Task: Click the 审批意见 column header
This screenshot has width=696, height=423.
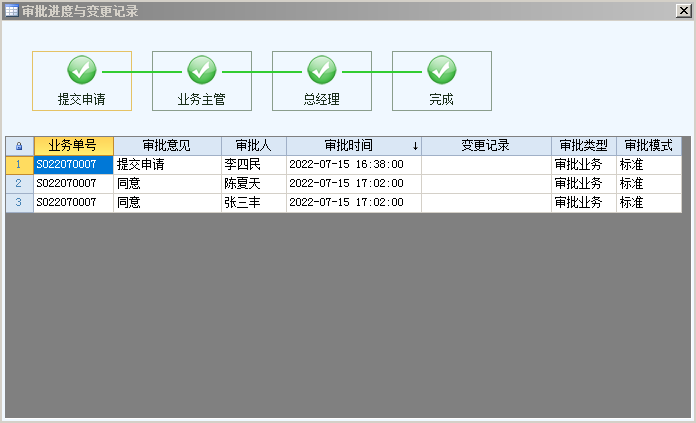Action: click(x=167, y=146)
